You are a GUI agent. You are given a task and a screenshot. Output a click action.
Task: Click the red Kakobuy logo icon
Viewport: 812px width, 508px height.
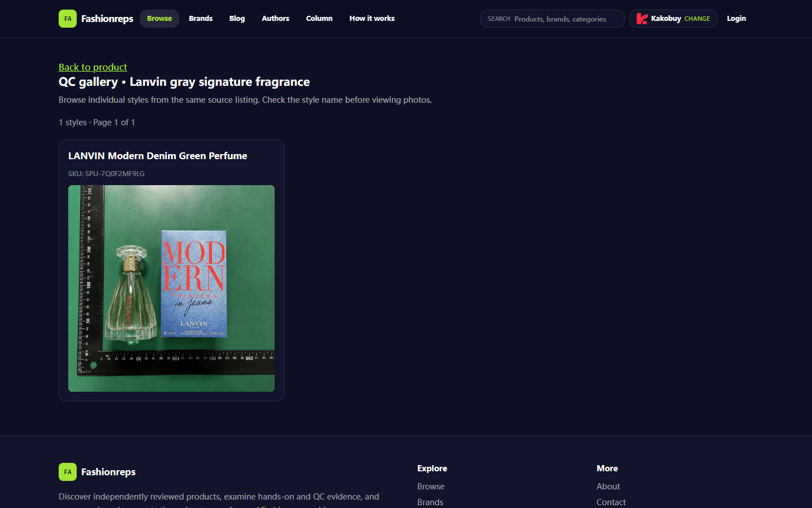click(x=642, y=19)
